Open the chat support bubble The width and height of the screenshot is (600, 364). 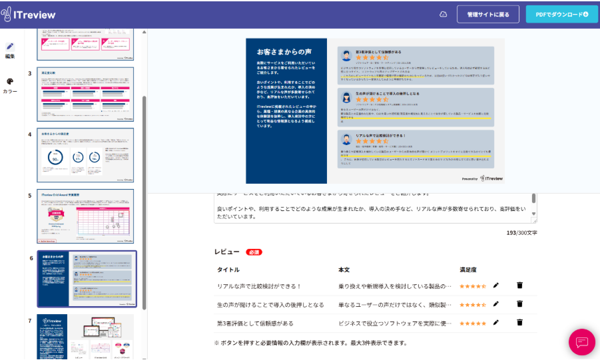(581, 342)
